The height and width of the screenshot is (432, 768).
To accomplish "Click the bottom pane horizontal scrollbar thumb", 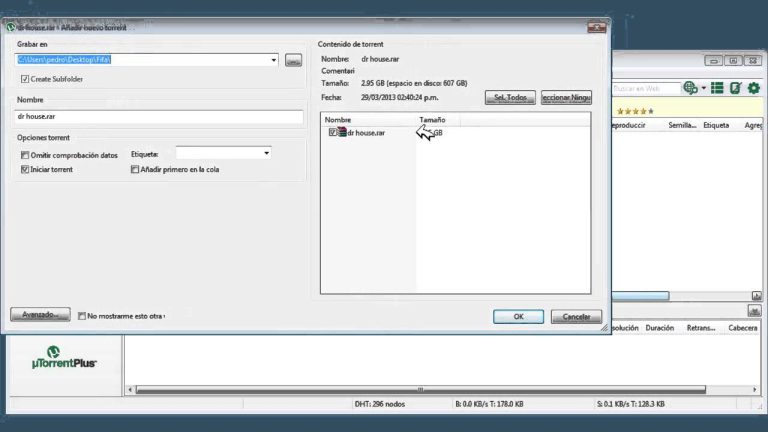I will click(x=421, y=389).
